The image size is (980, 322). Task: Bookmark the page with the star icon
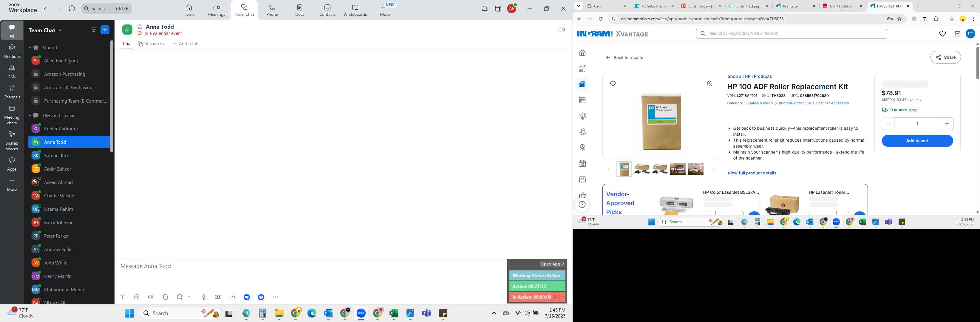coord(900,19)
